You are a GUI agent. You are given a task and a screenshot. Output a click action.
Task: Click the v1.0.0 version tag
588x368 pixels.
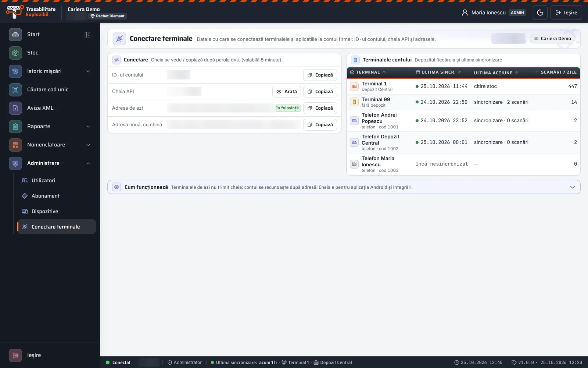coord(523,362)
